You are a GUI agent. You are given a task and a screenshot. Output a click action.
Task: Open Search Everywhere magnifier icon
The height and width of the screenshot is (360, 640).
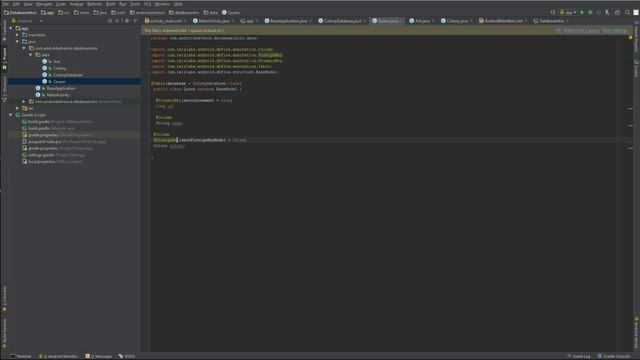627,13
